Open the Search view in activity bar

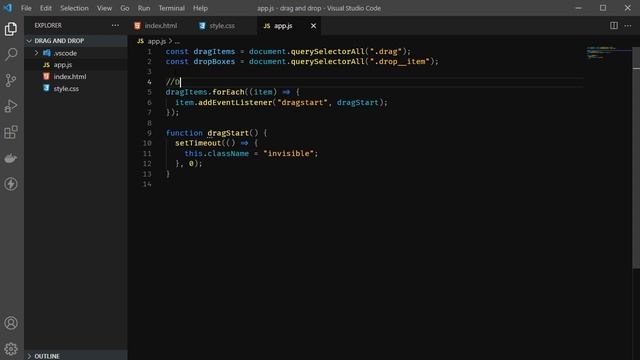pos(11,54)
